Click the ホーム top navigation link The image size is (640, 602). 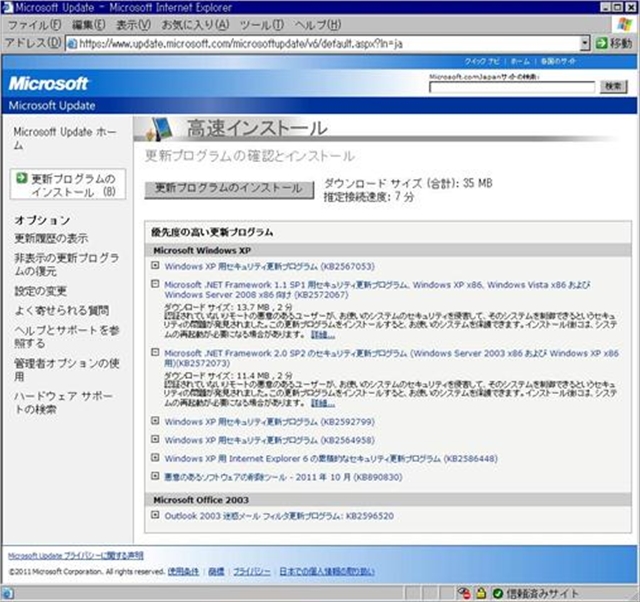tap(520, 61)
